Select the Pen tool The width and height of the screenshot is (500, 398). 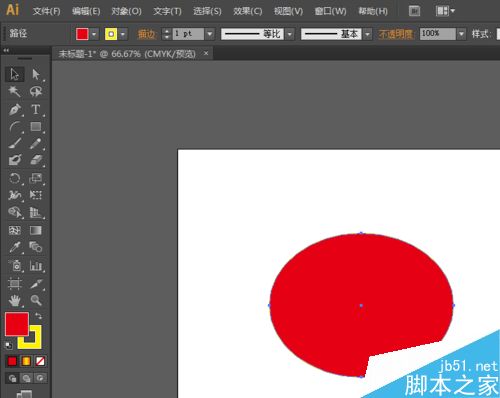[x=14, y=109]
